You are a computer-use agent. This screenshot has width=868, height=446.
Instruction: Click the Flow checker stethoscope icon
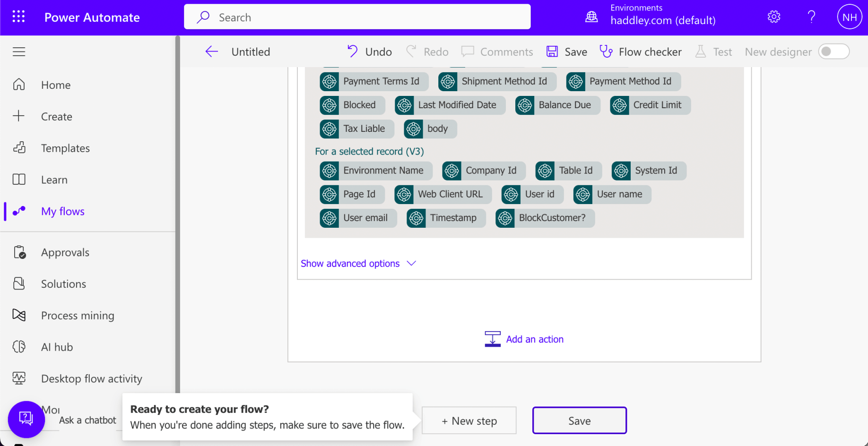point(606,51)
